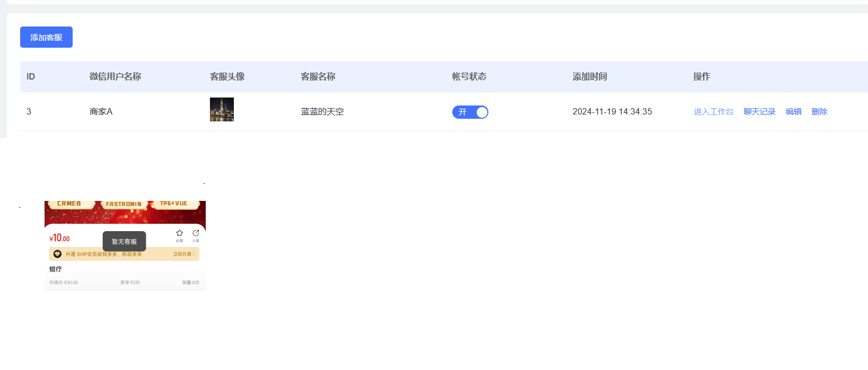This screenshot has height=370, width=868.
Task: Click the product name 蜡疗
Action: click(x=56, y=269)
